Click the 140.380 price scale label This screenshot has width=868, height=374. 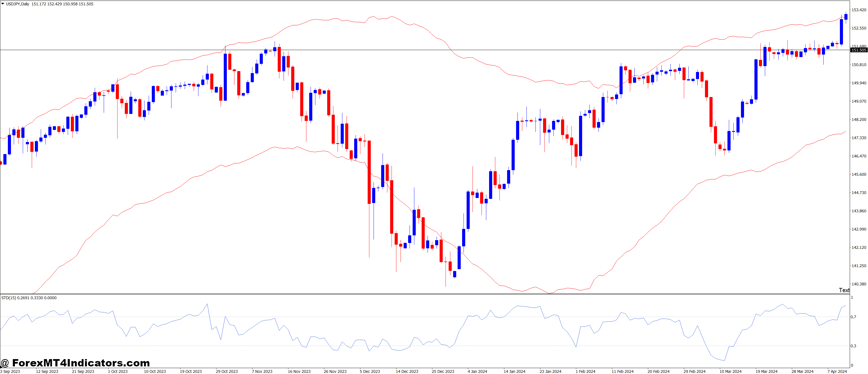(858, 284)
